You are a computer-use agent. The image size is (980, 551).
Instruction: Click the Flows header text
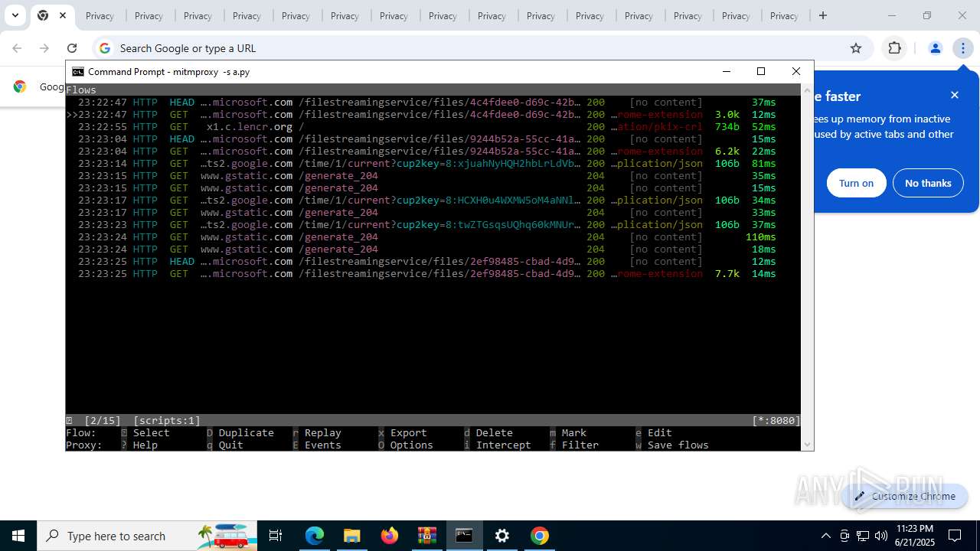tap(81, 90)
